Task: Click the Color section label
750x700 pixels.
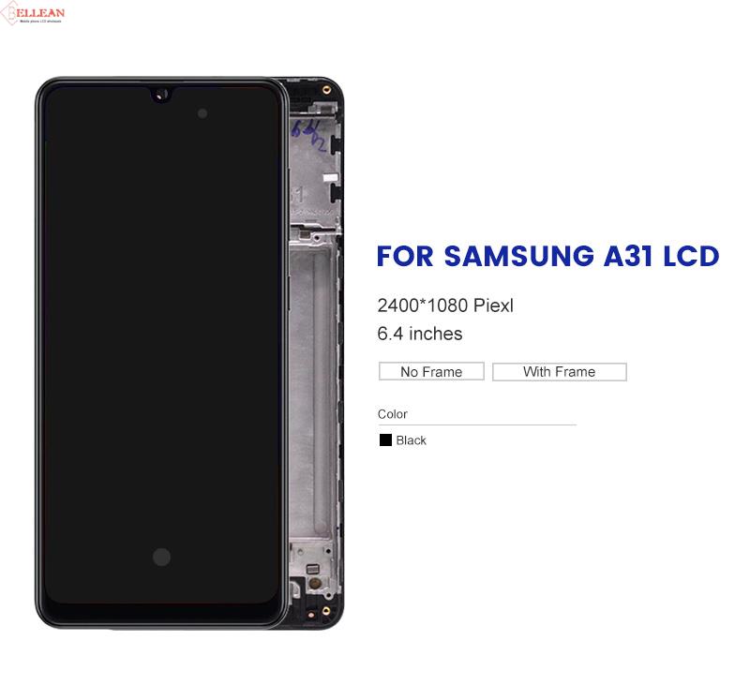Action: click(392, 414)
